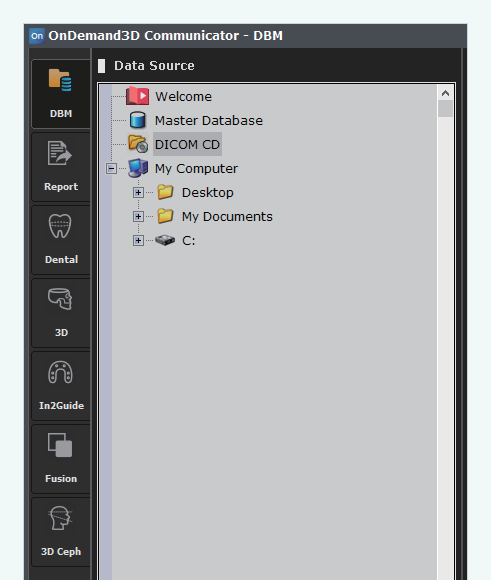Open the Fusion module
The height and width of the screenshot is (580, 491).
(61, 459)
